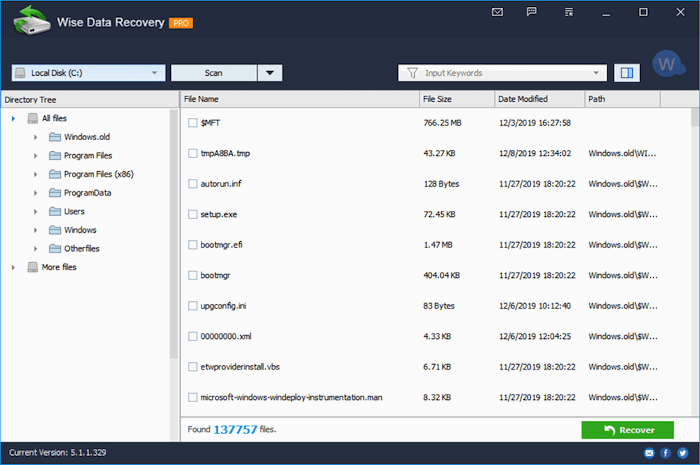Open the Scan mode dropdown arrow
Viewport: 700px width, 465px height.
270,73
